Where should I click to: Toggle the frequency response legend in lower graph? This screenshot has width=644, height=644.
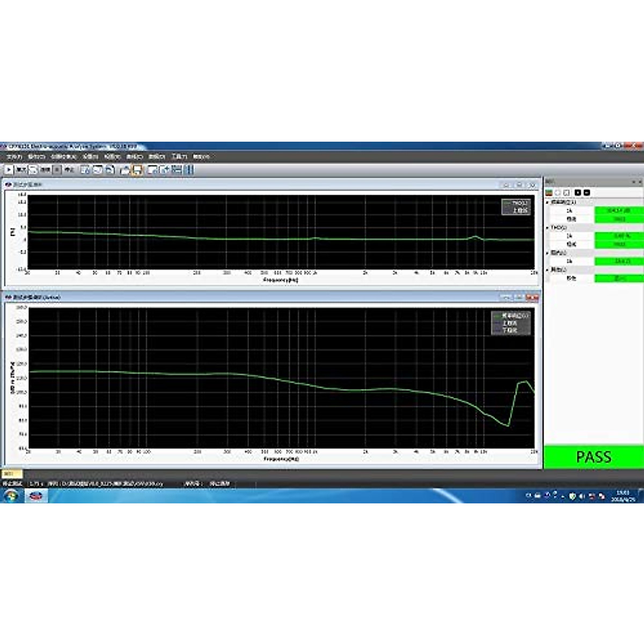pos(511,316)
